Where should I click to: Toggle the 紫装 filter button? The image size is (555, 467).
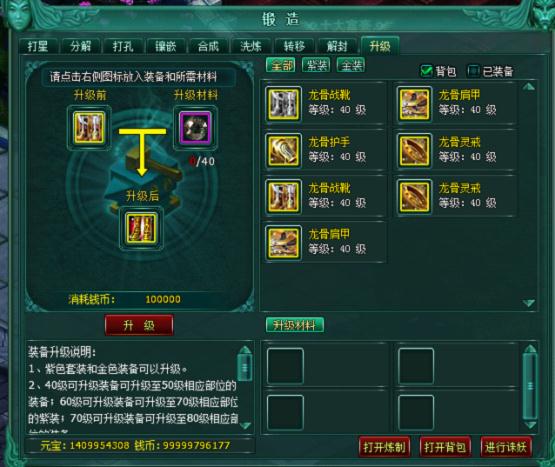[316, 65]
